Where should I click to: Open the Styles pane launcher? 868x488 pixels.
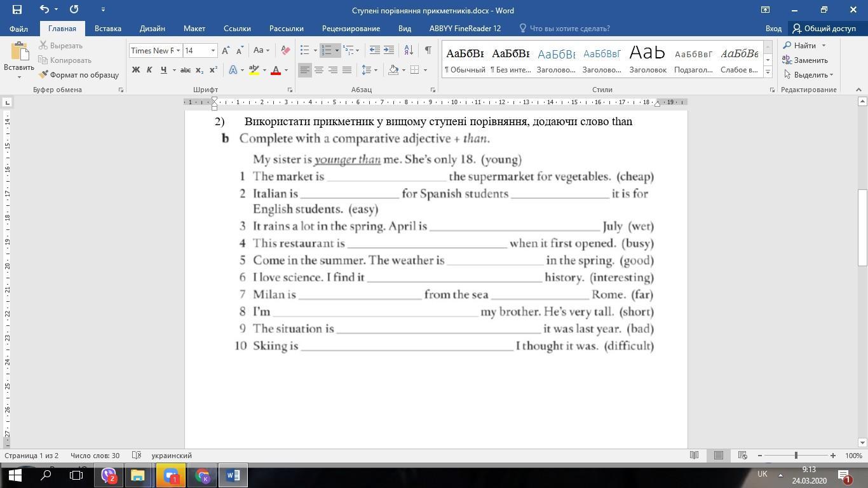tap(772, 90)
